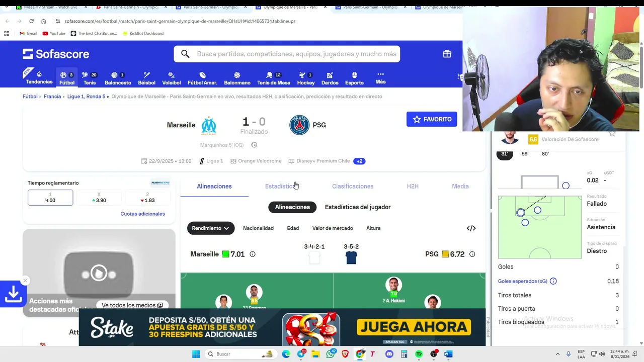Expand the +2 broadcasters badge
Viewport: 644px width, 362px height.
359,161
